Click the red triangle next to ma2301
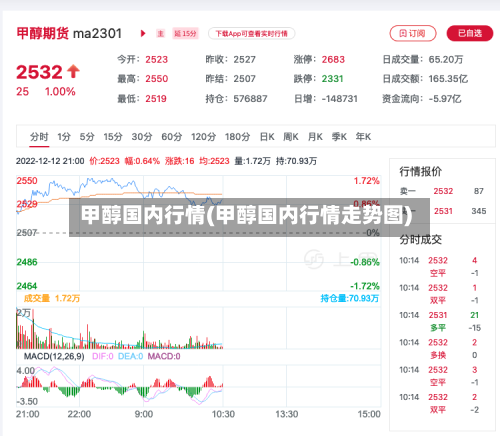Image resolution: width=500 pixels, height=436 pixels. click(143, 33)
